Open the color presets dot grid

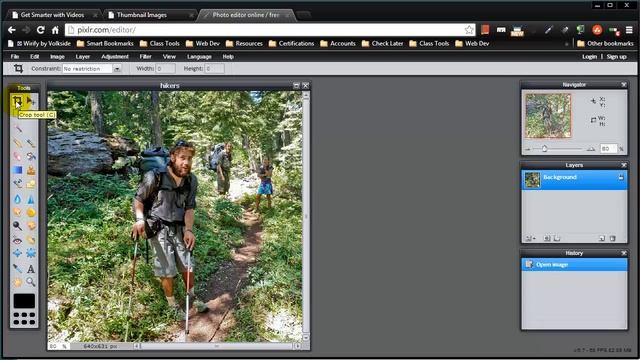(24, 318)
